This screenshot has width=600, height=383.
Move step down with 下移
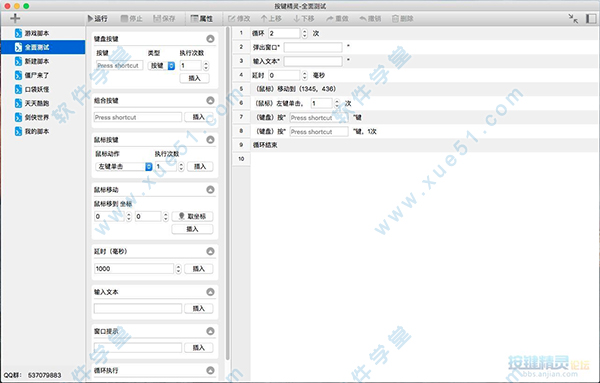[x=304, y=18]
